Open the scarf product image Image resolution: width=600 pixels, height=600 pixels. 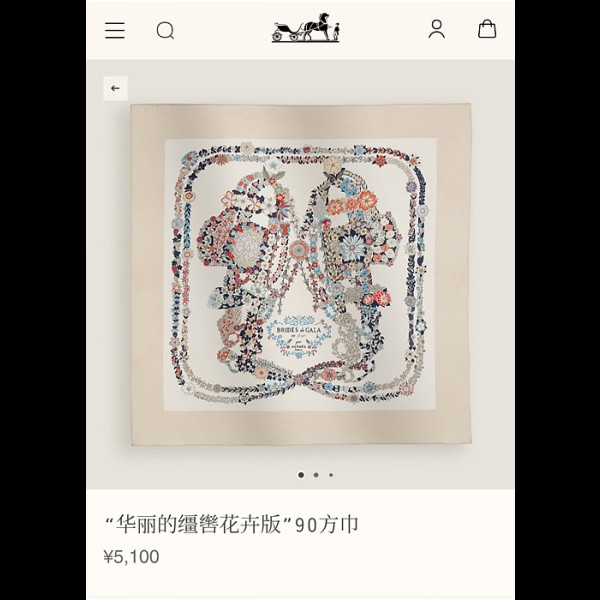[301, 274]
